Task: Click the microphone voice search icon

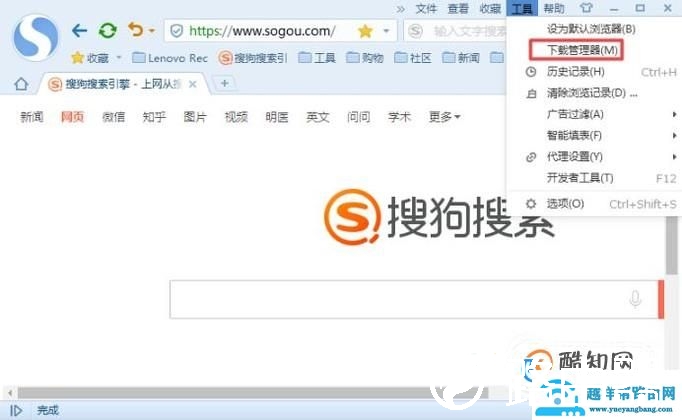Action: pyautogui.click(x=635, y=299)
